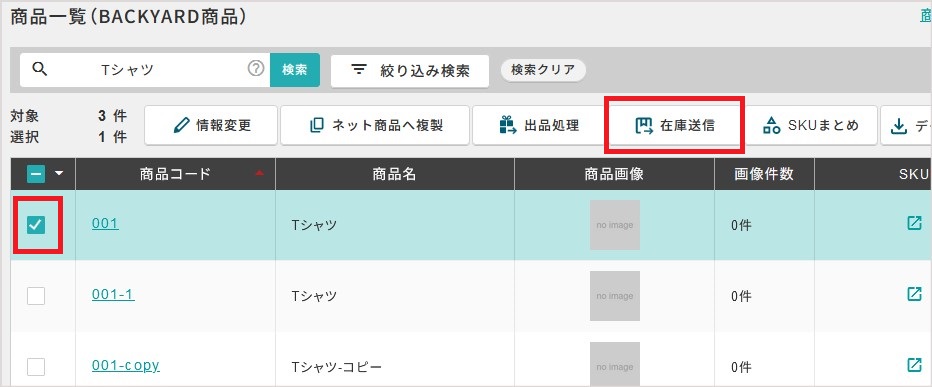This screenshot has width=932, height=387.
Task: Click the 検索 search button
Action: click(x=295, y=70)
